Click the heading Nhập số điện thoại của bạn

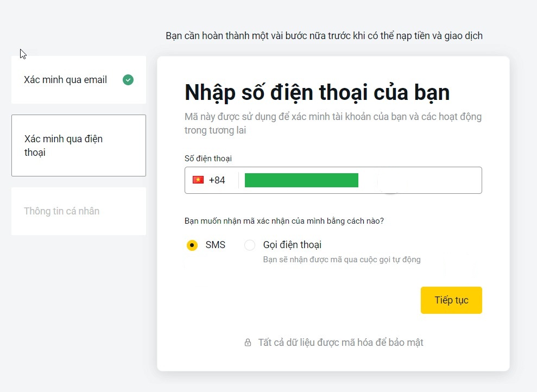[x=317, y=92]
